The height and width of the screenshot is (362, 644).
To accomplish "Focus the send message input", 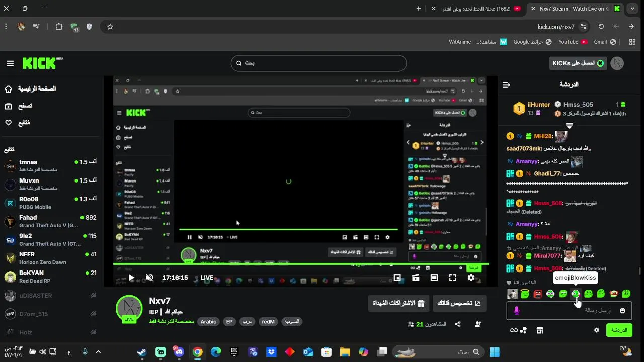I will click(569, 311).
